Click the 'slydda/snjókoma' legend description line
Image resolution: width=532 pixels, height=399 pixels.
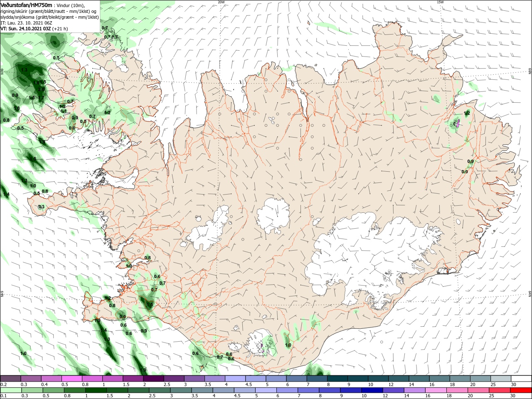[49, 17]
